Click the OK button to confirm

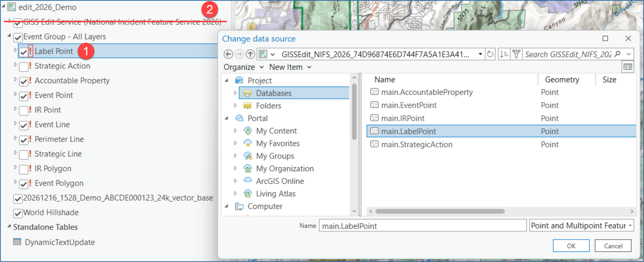point(571,245)
